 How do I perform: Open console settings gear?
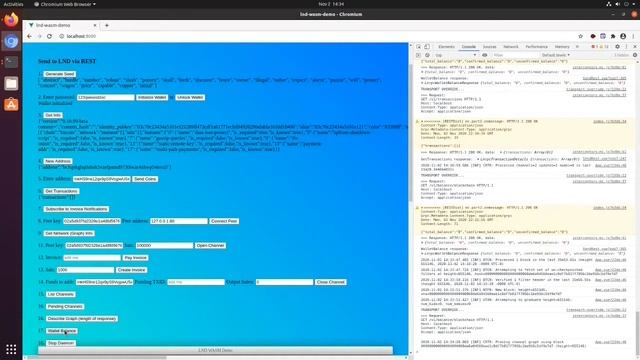tap(635, 55)
